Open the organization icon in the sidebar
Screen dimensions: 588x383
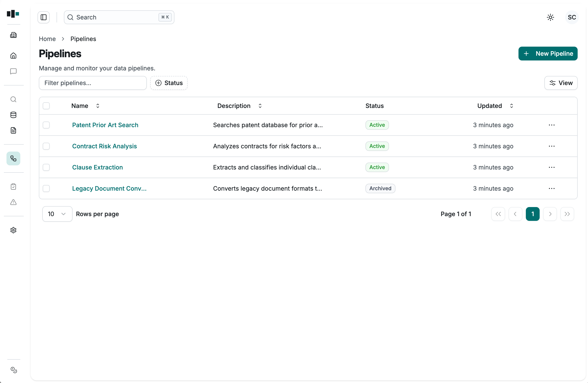(x=13, y=35)
